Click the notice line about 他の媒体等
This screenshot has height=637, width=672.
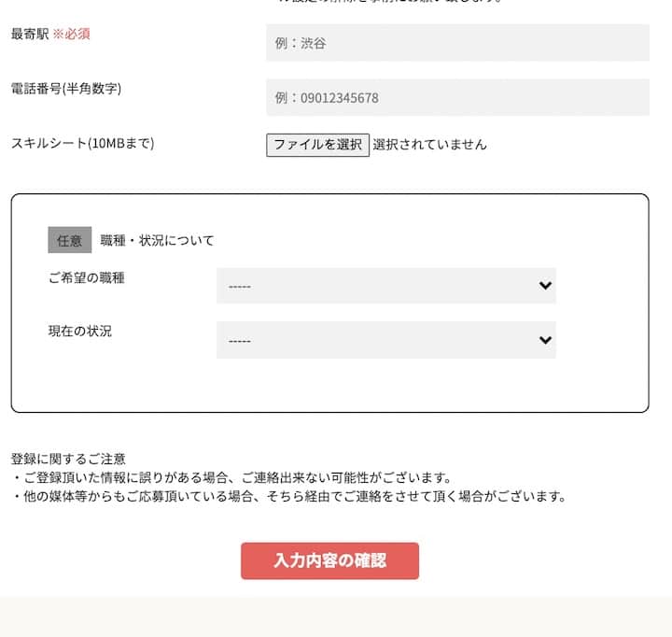(289, 496)
